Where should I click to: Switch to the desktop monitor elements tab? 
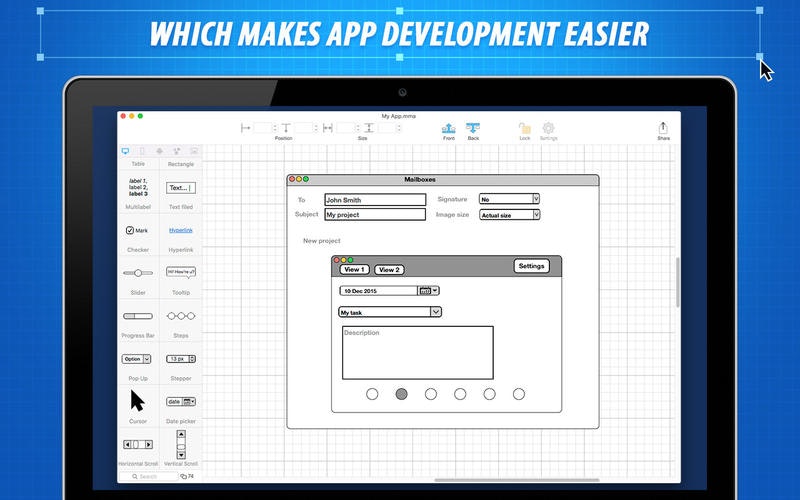[x=126, y=151]
